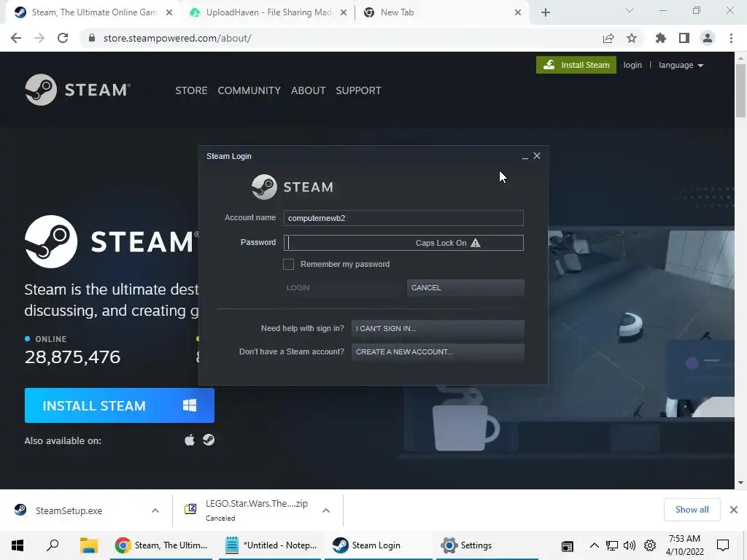The width and height of the screenshot is (747, 560).
Task: Open the Chrome tab search chevron
Action: point(630,10)
